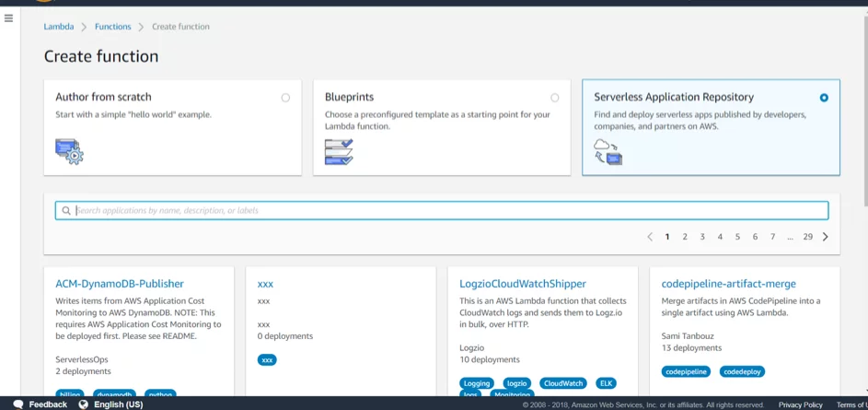Click the 'ServerlessOps' author text
Image resolution: width=868 pixels, height=410 pixels.
pos(82,359)
